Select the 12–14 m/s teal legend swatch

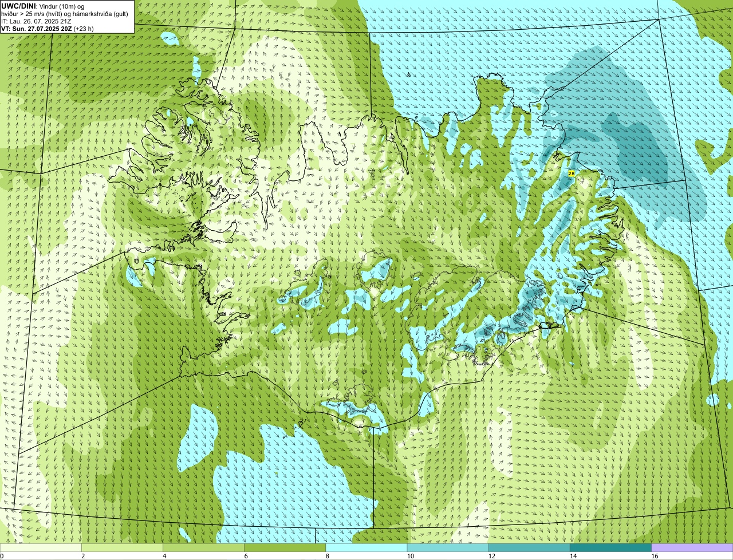pyautogui.click(x=529, y=547)
